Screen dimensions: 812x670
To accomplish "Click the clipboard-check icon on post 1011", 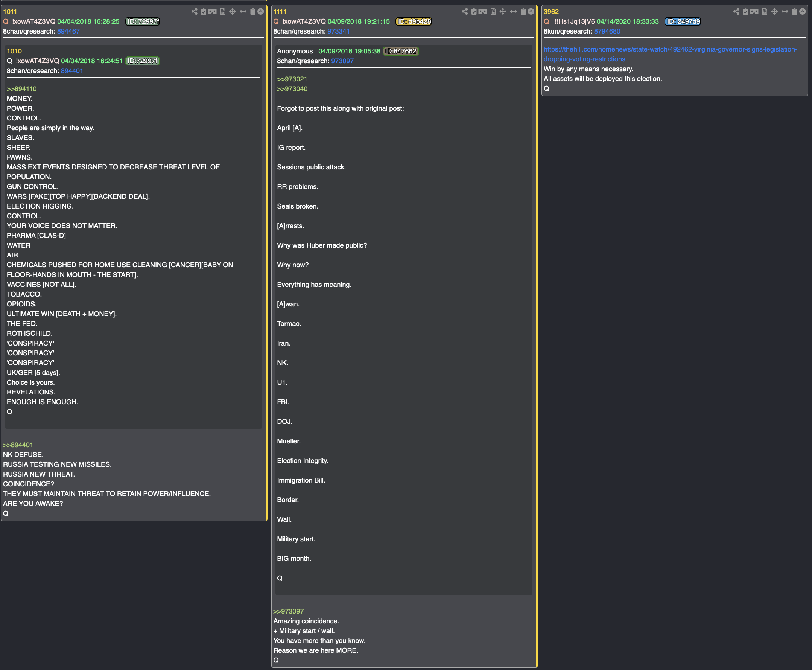I will click(x=204, y=12).
